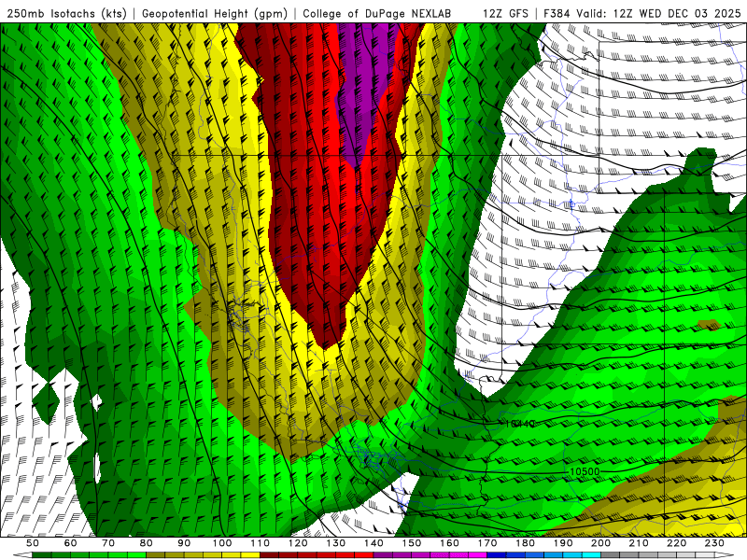This screenshot has width=747, height=560.
Task: Select the bright red swatch just before 140
Action: (x=364, y=555)
